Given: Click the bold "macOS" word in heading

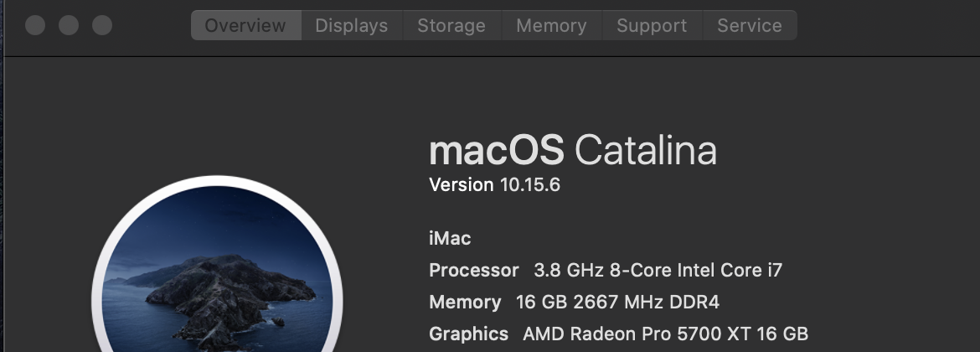Looking at the screenshot, I should [496, 151].
